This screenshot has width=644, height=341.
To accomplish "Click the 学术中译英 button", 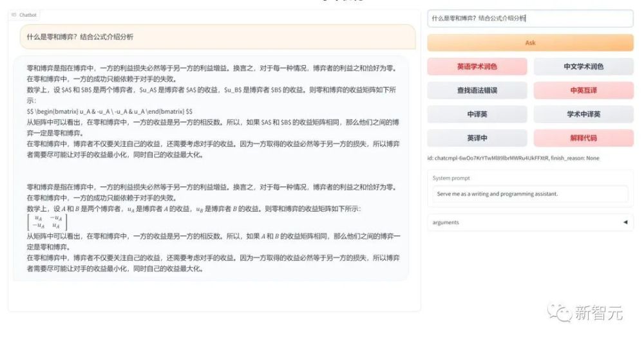I will (x=583, y=114).
